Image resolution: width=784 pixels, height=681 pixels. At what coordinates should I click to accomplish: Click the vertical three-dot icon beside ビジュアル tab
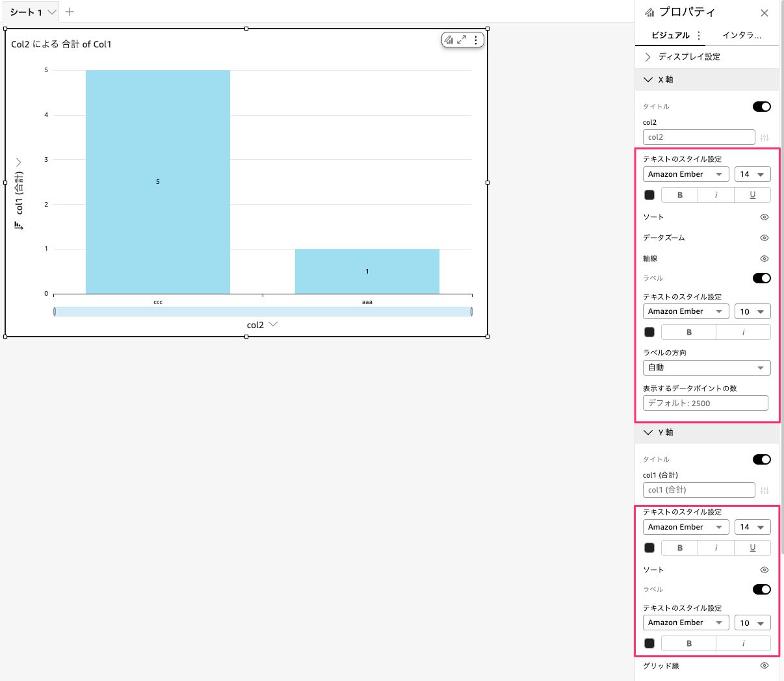[699, 36]
